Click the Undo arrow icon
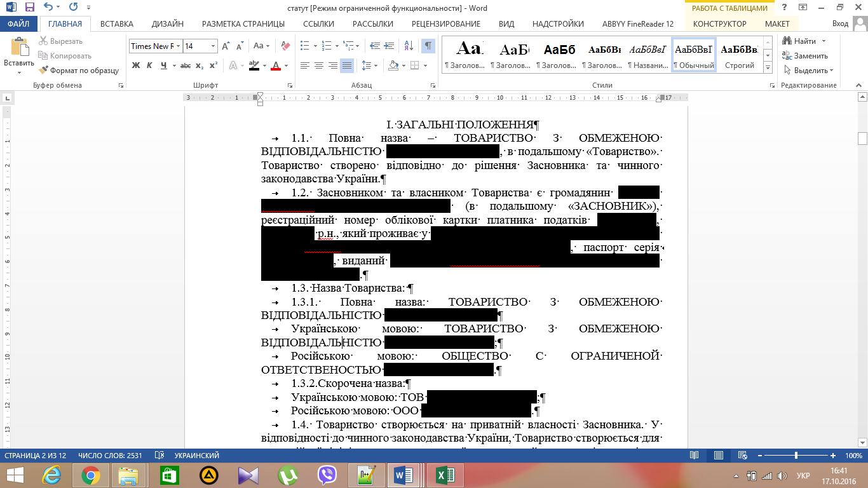 (49, 8)
